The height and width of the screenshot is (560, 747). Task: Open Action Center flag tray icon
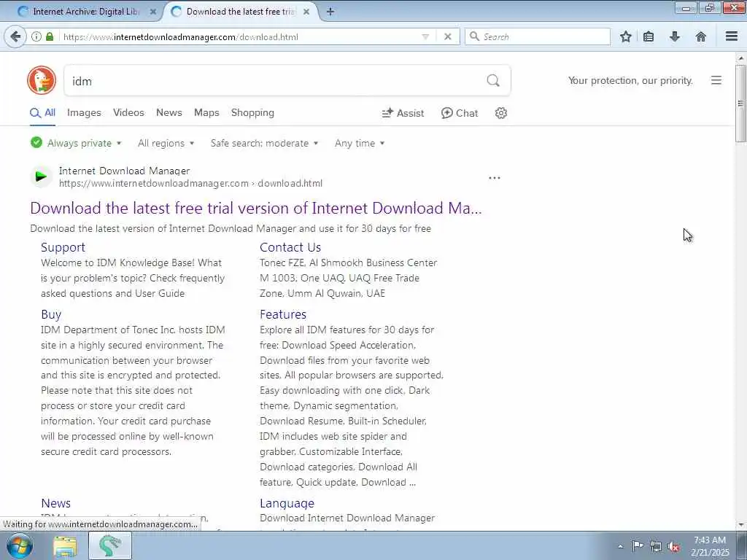point(638,546)
